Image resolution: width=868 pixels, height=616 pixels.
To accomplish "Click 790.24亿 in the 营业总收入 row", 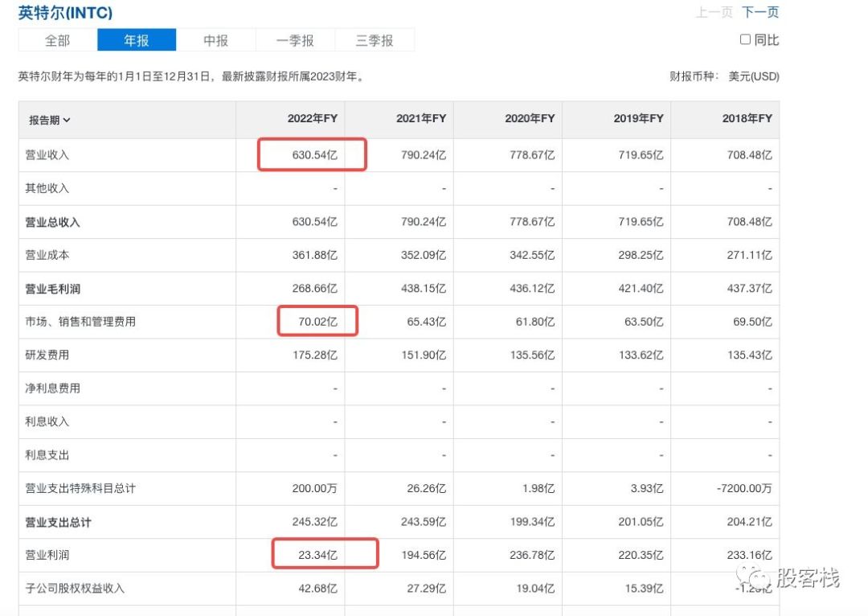I will (424, 222).
